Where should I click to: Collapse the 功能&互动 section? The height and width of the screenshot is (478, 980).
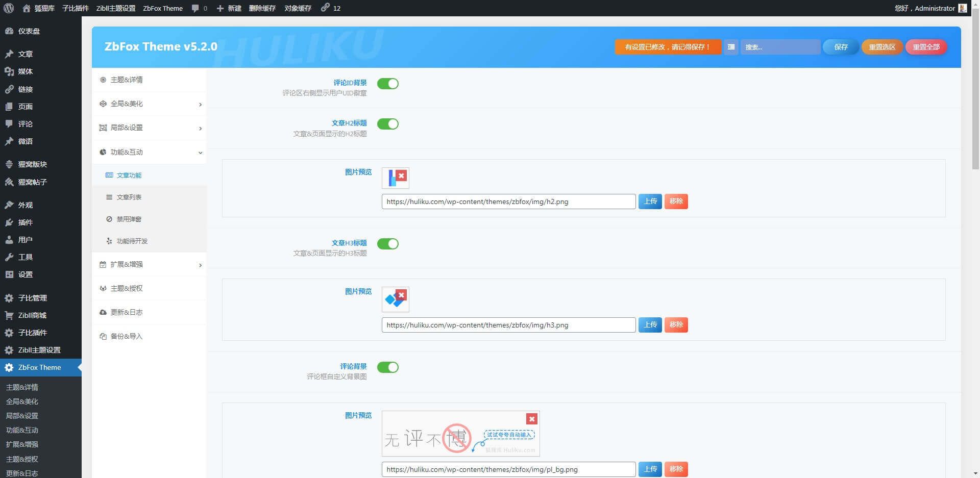[149, 152]
